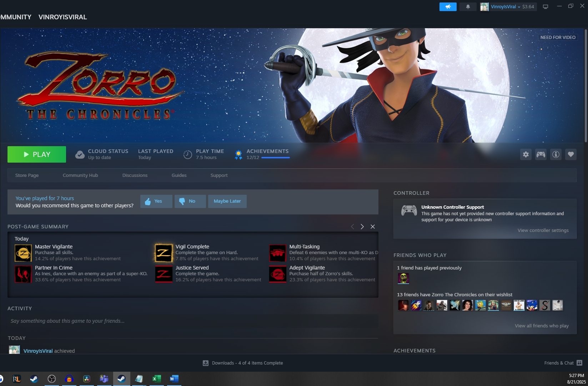Open Microsoft Teams from the taskbar
The height and width of the screenshot is (386, 588).
click(x=104, y=379)
